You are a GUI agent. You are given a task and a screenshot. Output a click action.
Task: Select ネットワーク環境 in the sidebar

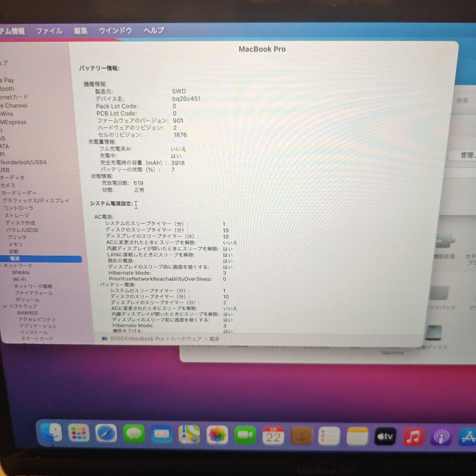coord(33,286)
